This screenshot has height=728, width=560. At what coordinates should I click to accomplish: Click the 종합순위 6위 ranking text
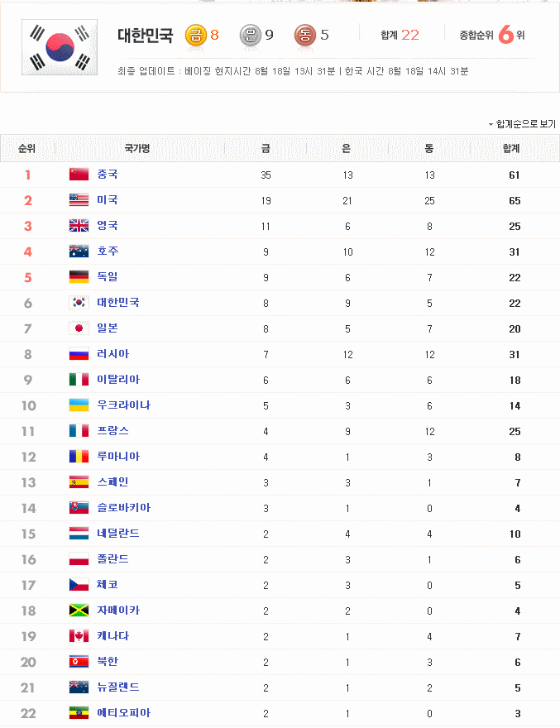click(492, 35)
